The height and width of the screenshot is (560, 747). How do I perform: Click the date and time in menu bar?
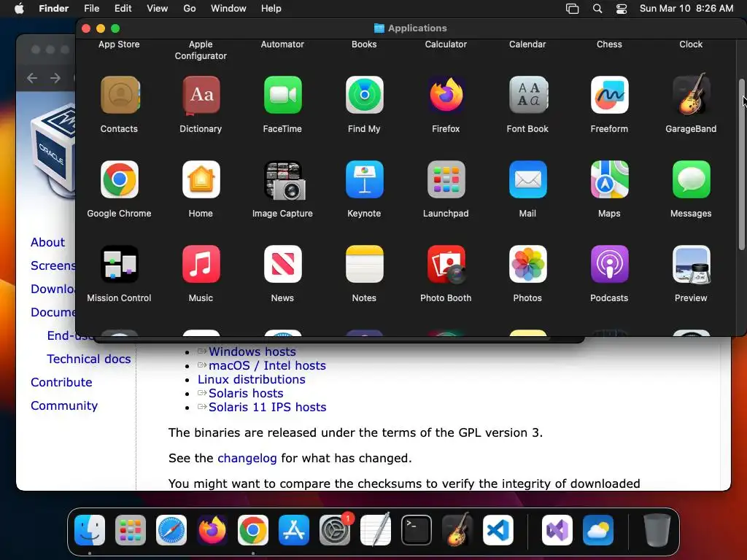686,9
